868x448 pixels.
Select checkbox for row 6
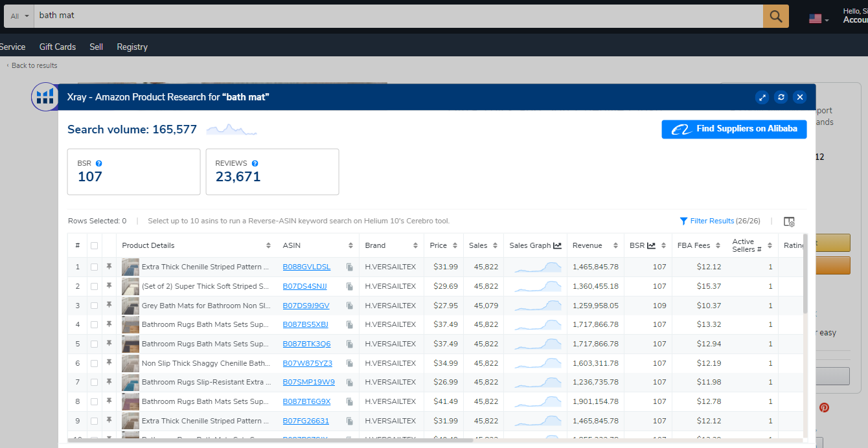point(95,363)
